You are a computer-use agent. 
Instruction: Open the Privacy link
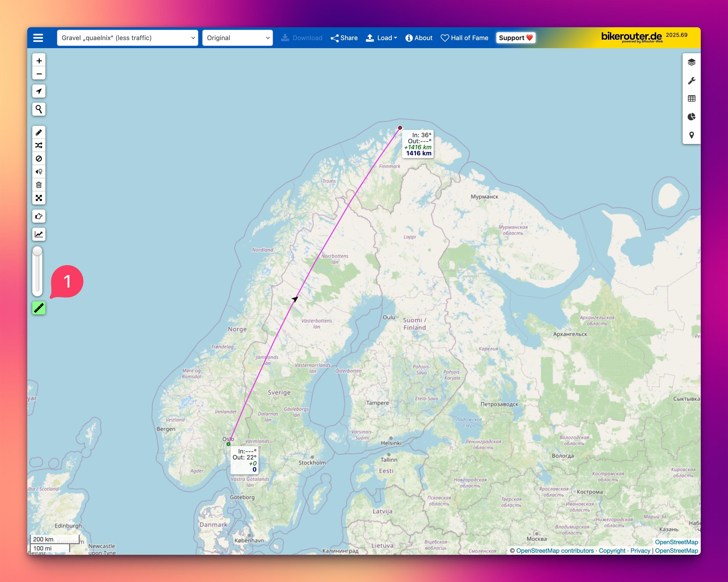(x=640, y=550)
